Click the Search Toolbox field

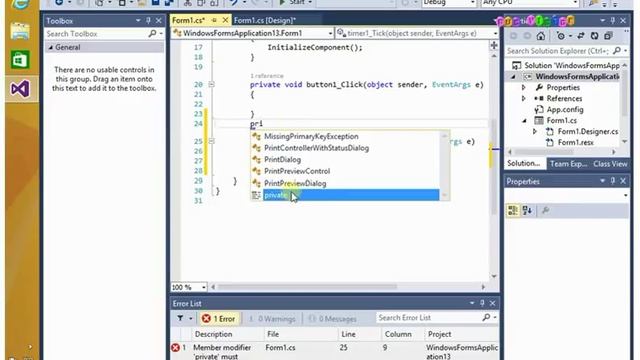click(96, 34)
